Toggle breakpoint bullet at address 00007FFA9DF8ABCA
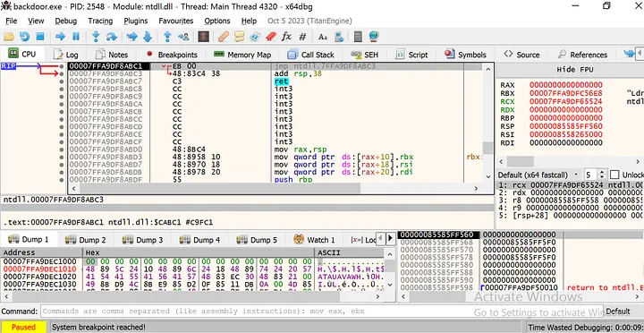This screenshot has height=333, width=644. [61, 104]
